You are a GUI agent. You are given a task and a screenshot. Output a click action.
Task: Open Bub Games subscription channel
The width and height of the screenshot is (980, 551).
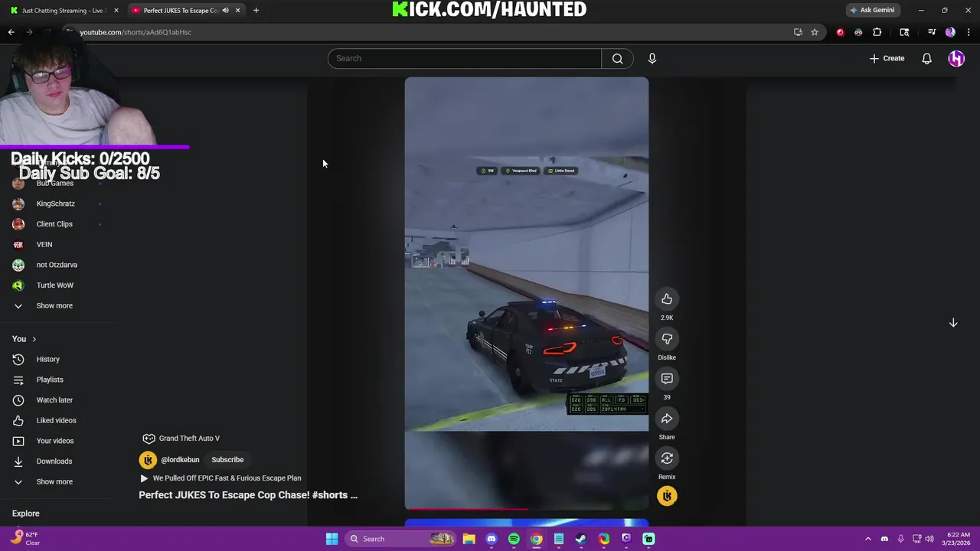coord(54,184)
